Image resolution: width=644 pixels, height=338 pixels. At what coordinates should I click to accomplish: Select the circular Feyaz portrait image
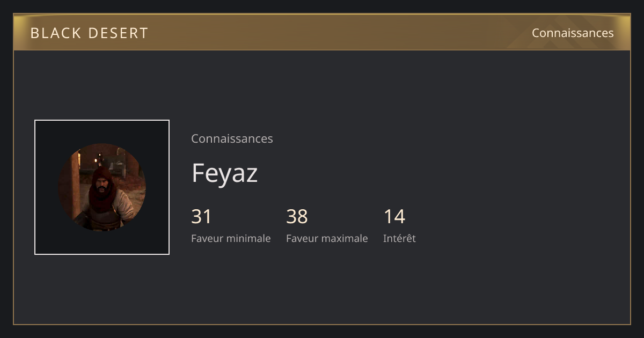click(x=102, y=187)
